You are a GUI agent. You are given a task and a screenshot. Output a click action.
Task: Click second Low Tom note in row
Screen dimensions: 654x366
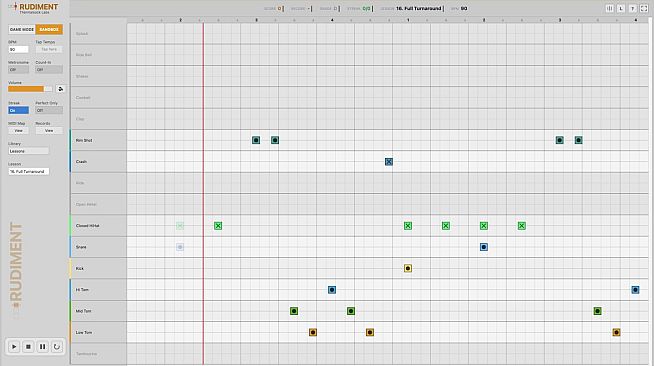(370, 333)
